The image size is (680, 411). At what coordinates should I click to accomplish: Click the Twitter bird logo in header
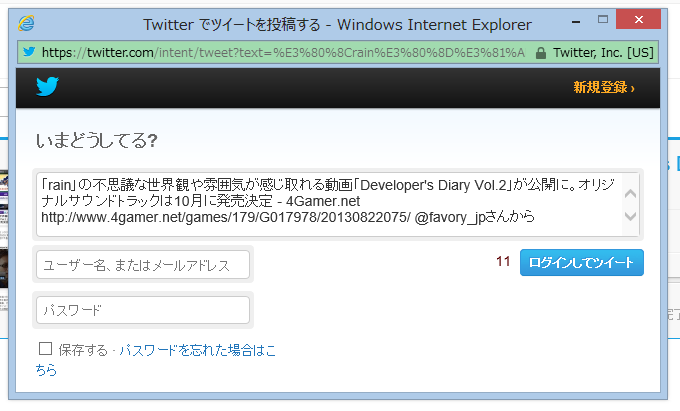(x=48, y=87)
